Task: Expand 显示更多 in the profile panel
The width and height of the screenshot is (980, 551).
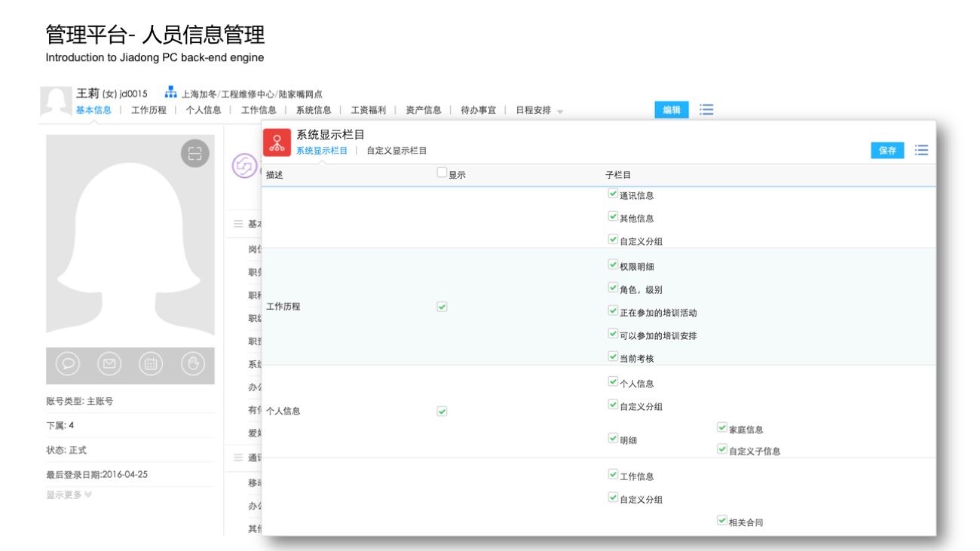Action: (x=69, y=495)
